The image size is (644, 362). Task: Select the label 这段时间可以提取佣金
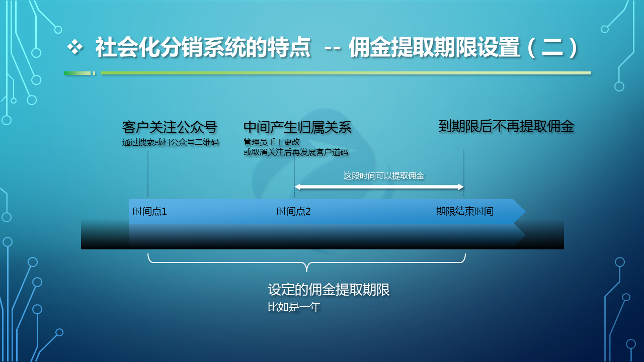tap(384, 175)
